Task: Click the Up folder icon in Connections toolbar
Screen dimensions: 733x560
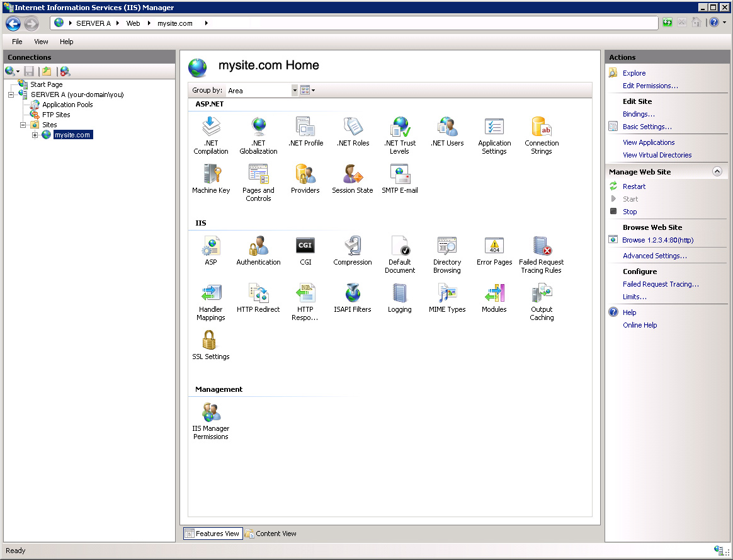Action: coord(47,71)
